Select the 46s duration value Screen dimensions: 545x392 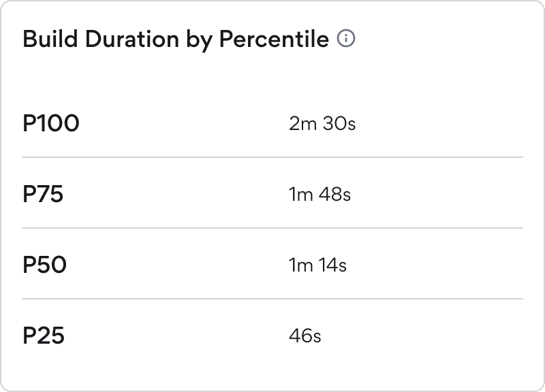pos(305,336)
